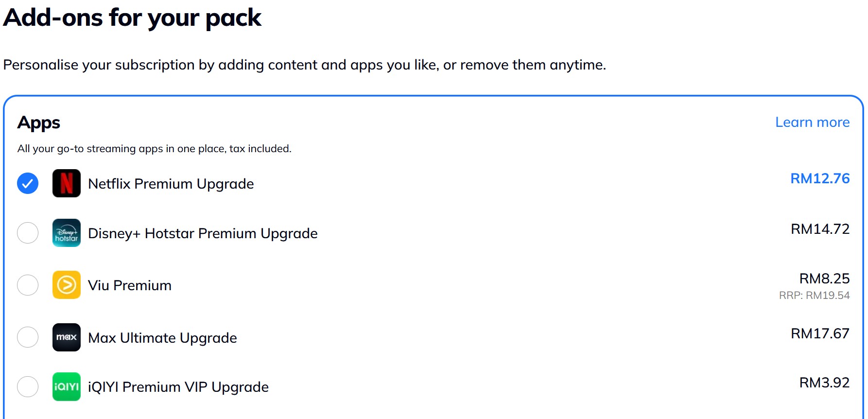Click the RRP: RM19.54 Viu text
Image resolution: width=868 pixels, height=419 pixels.
pos(814,295)
